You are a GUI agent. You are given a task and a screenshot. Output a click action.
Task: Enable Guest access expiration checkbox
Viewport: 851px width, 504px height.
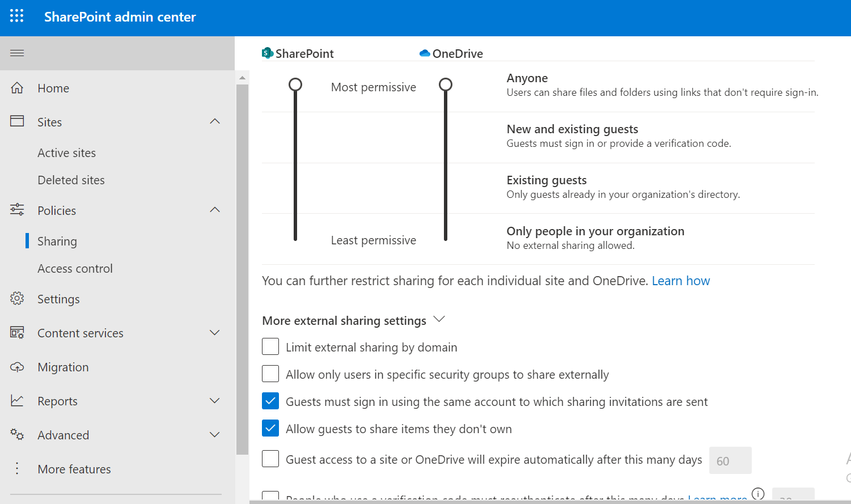coord(270,459)
